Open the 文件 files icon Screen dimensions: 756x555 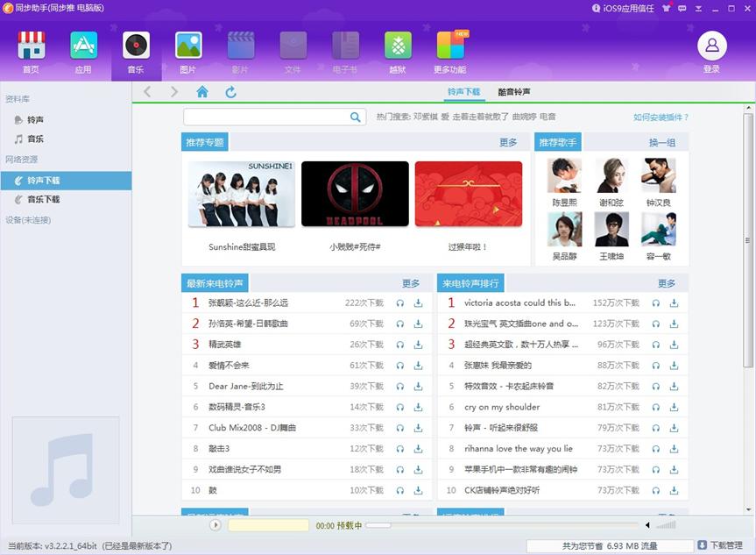pyautogui.click(x=293, y=46)
